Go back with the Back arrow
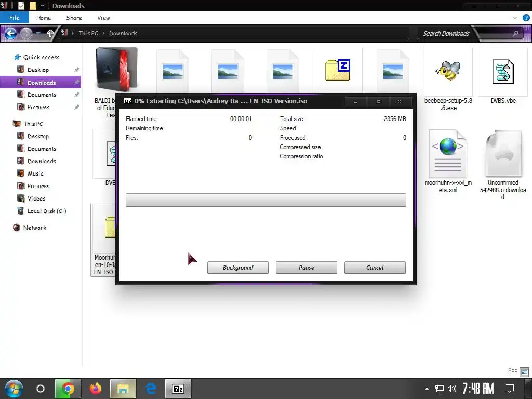532x399 pixels. (10, 33)
